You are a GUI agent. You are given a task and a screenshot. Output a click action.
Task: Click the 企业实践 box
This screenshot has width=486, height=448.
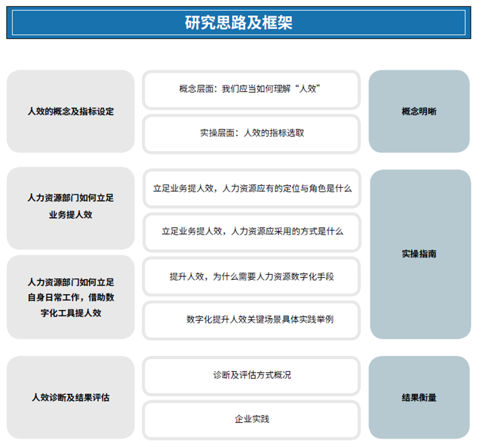click(x=251, y=419)
